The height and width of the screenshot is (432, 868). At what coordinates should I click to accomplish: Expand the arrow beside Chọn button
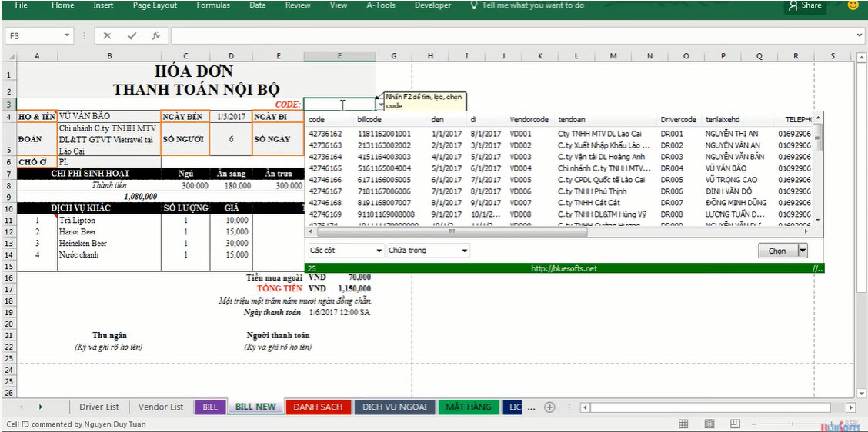point(803,251)
